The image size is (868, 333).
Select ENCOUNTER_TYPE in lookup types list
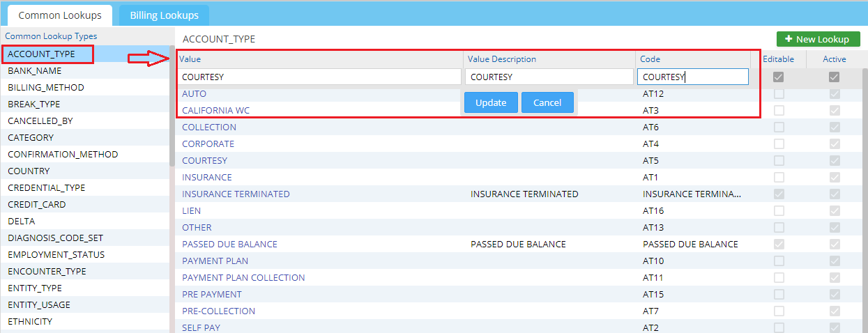[47, 272]
